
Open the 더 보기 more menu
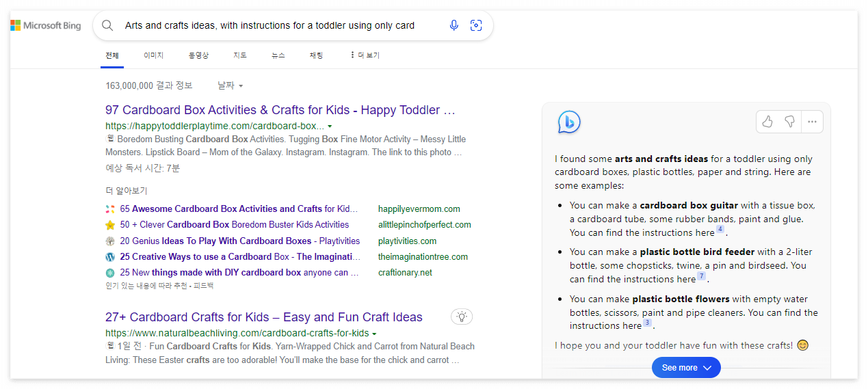[365, 55]
